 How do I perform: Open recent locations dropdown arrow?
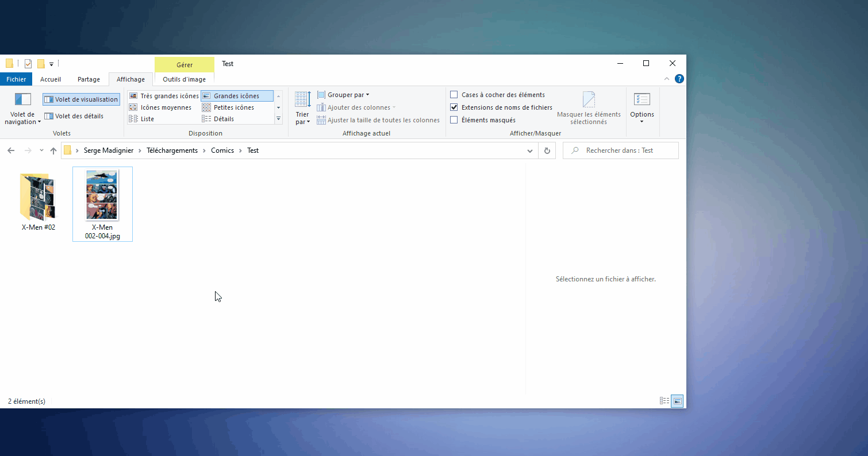pyautogui.click(x=41, y=150)
